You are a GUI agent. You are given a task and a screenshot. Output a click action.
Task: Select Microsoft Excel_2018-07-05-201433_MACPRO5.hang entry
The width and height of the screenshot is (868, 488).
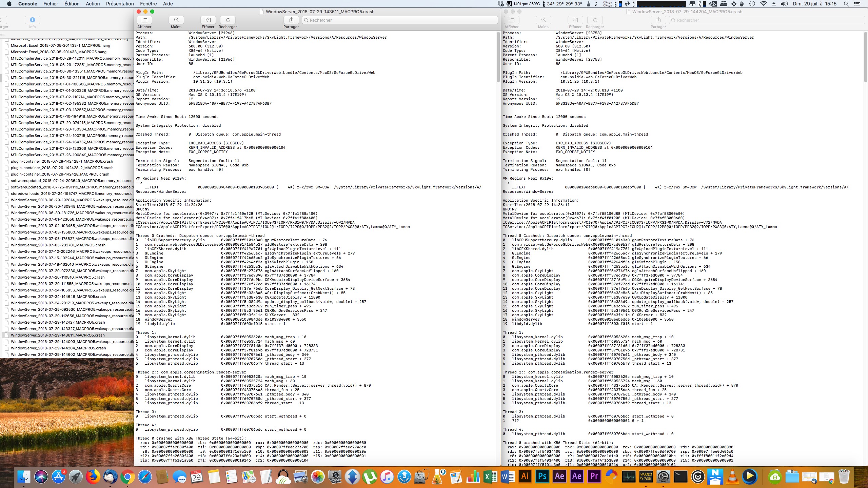tap(59, 52)
